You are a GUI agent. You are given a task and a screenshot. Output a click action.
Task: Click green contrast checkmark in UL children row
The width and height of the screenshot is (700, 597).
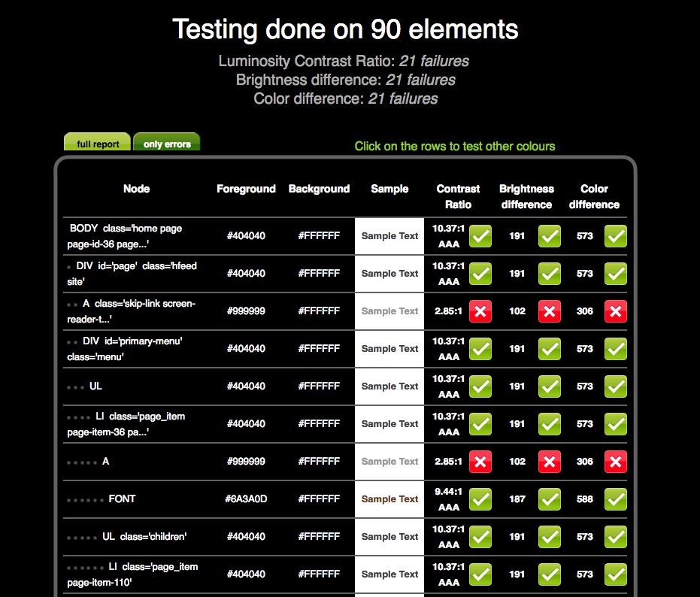point(480,537)
